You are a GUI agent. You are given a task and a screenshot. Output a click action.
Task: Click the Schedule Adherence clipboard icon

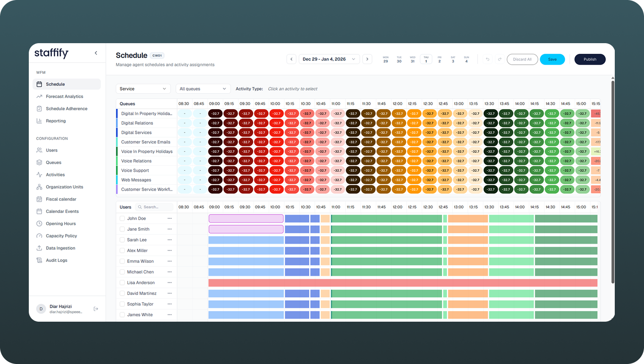(x=39, y=109)
